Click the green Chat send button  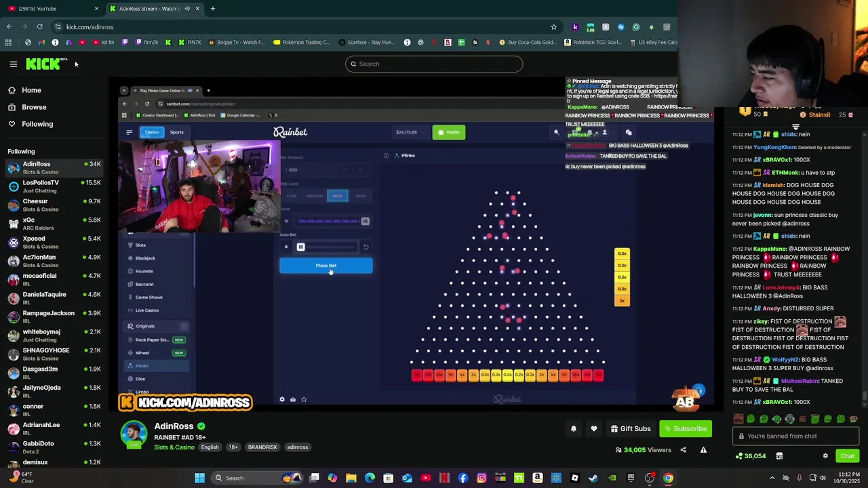[848, 456]
